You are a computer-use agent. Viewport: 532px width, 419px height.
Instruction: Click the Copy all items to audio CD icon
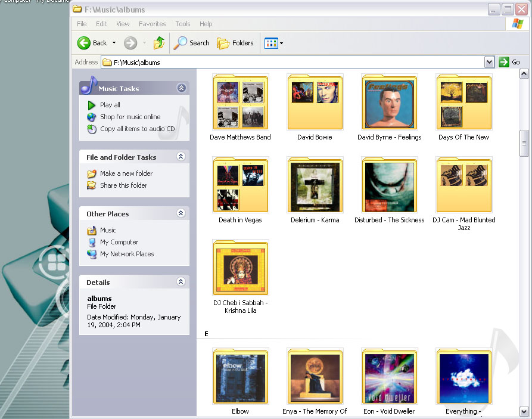[92, 129]
